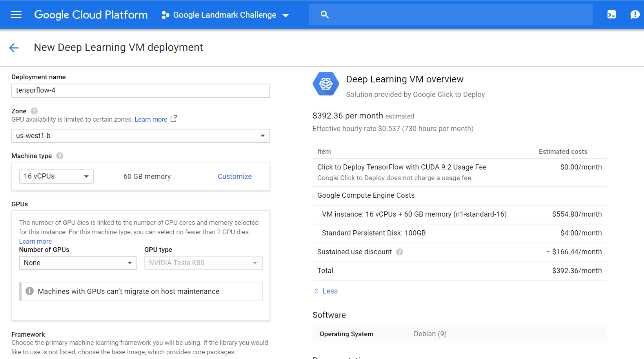Click the Deep Learning VM brain logo

(x=326, y=84)
